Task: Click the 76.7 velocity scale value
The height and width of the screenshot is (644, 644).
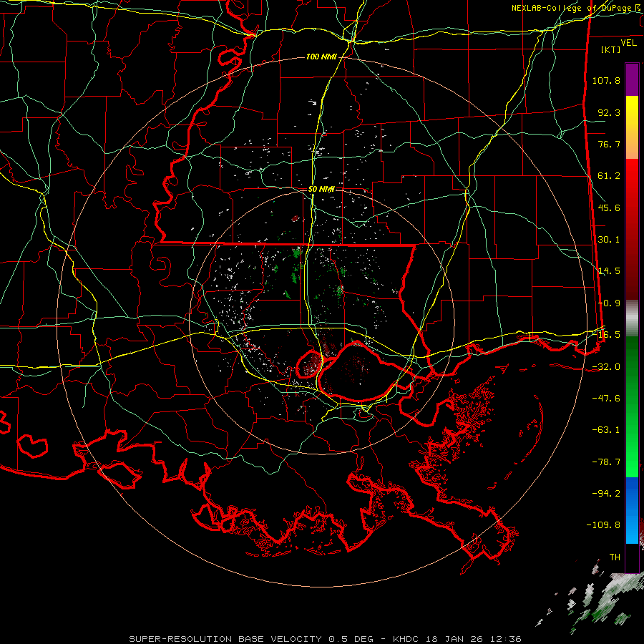Action: (609, 144)
